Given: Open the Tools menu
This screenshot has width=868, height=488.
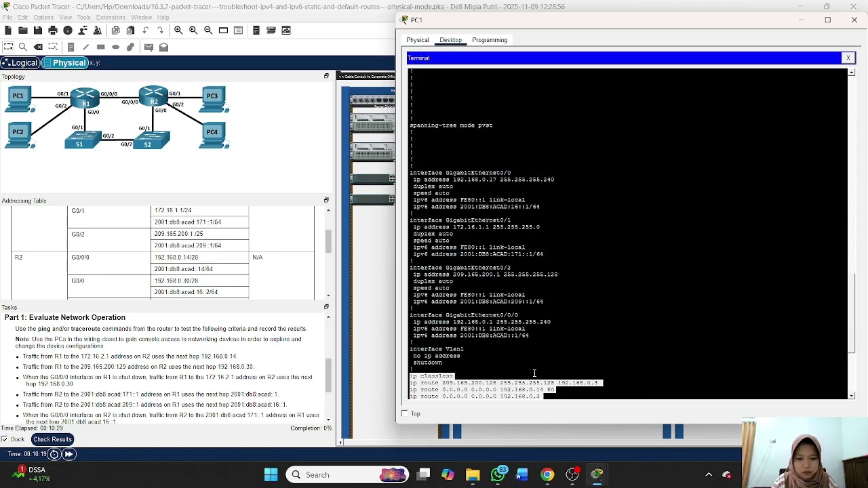Looking at the screenshot, I should pos(84,17).
